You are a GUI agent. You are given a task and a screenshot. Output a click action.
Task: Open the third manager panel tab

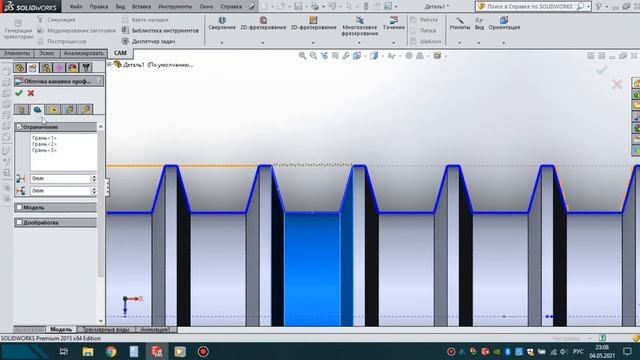click(x=46, y=67)
